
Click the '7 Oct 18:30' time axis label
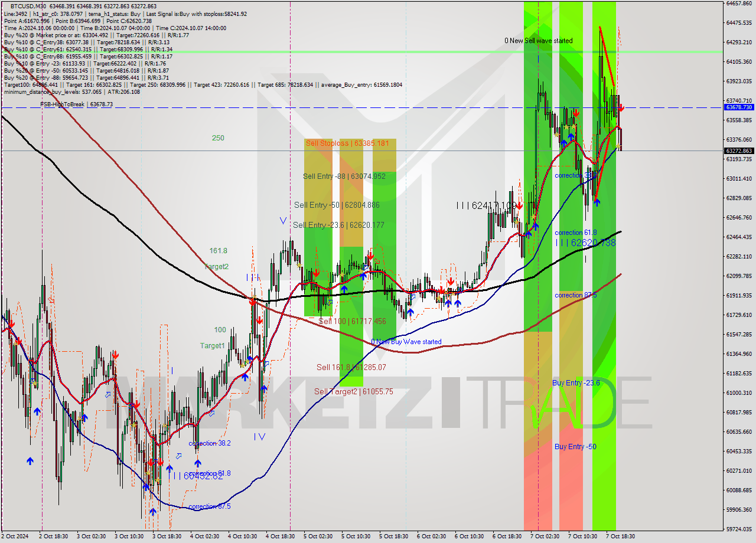tap(620, 537)
